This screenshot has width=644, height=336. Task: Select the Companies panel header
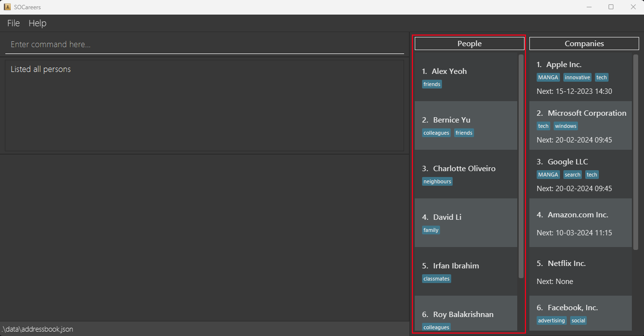(x=584, y=44)
